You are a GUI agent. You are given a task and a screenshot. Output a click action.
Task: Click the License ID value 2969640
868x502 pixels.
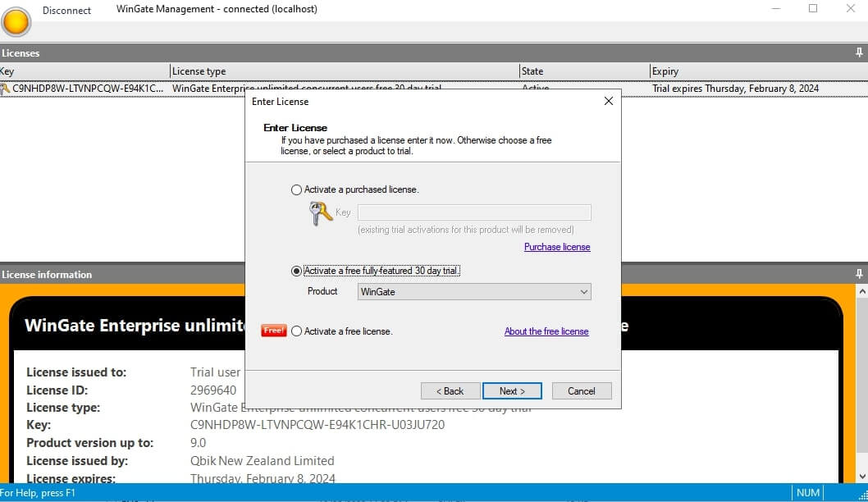coord(213,390)
